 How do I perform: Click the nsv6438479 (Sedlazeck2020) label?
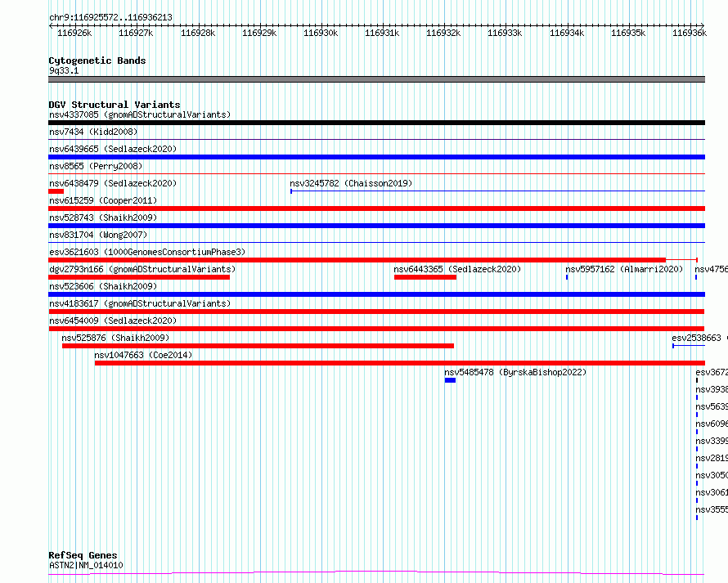[x=113, y=183]
